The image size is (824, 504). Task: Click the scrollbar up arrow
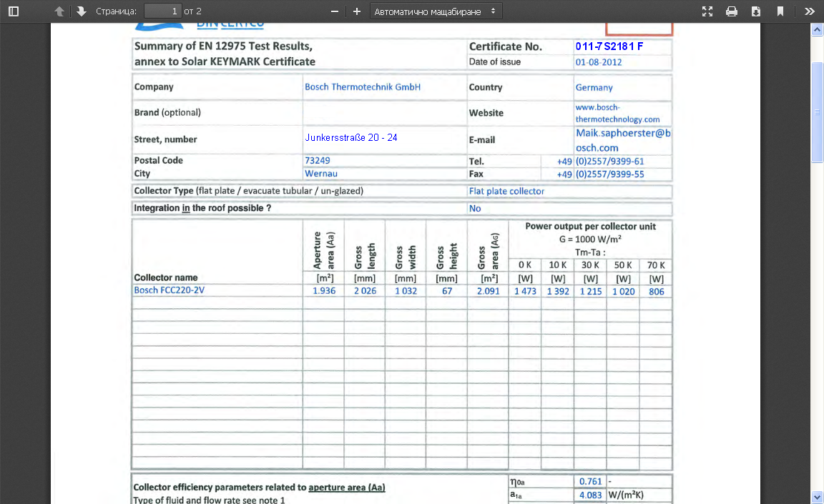click(x=817, y=29)
